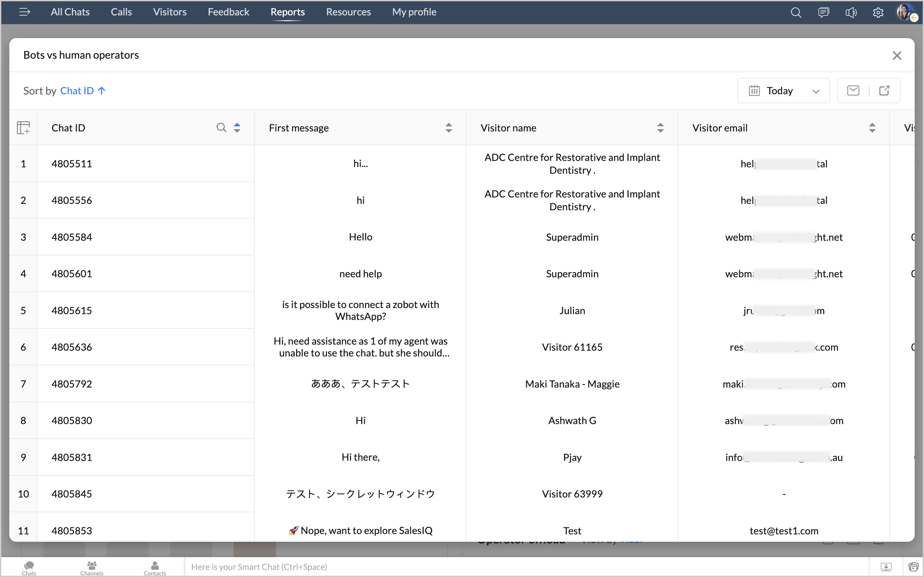Open the search icon in top bar
924x577 pixels.
[796, 13]
